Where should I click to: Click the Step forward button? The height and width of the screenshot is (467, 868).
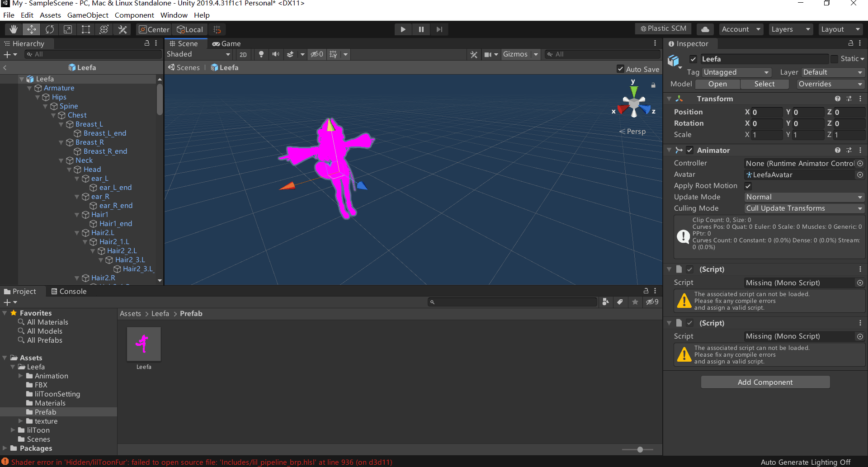click(439, 29)
